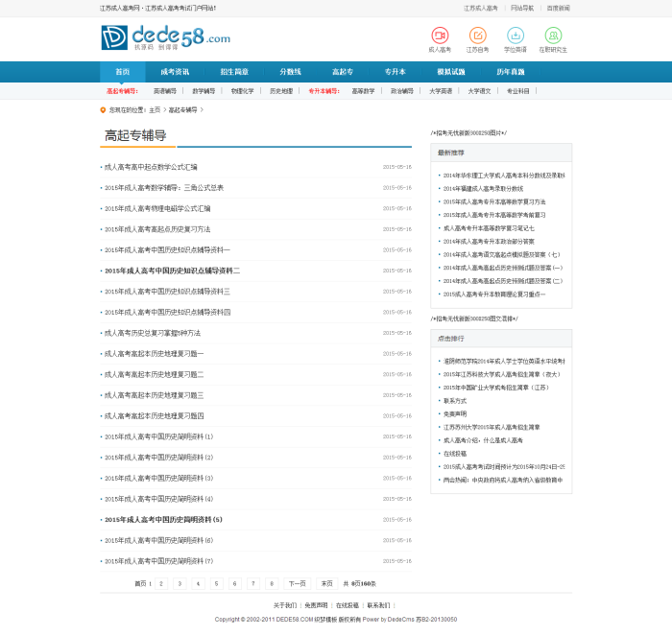672x636 pixels.
Task: Open the 专升本 nav tab
Action: (x=396, y=72)
